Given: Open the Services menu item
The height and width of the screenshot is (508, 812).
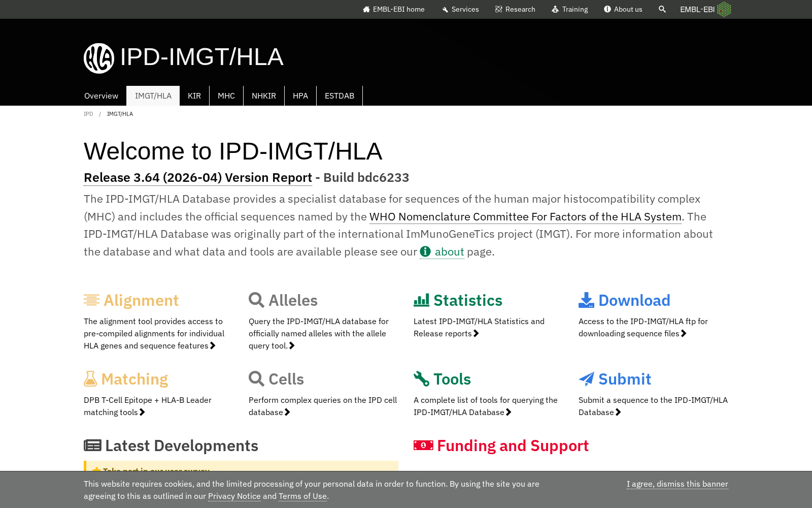Looking at the screenshot, I should [x=460, y=9].
